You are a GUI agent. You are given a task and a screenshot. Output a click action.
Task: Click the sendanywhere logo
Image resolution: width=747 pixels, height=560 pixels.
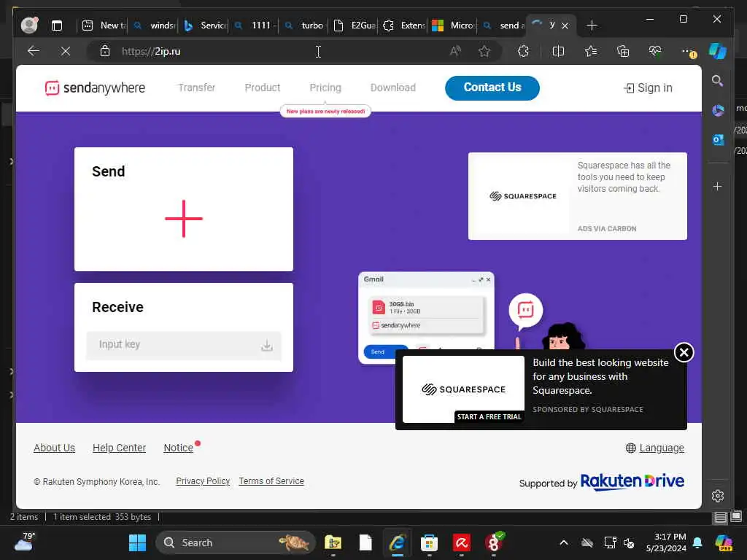(95, 87)
